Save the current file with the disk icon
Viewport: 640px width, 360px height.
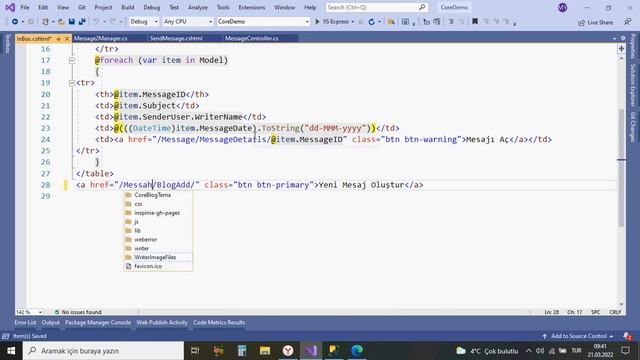point(72,22)
